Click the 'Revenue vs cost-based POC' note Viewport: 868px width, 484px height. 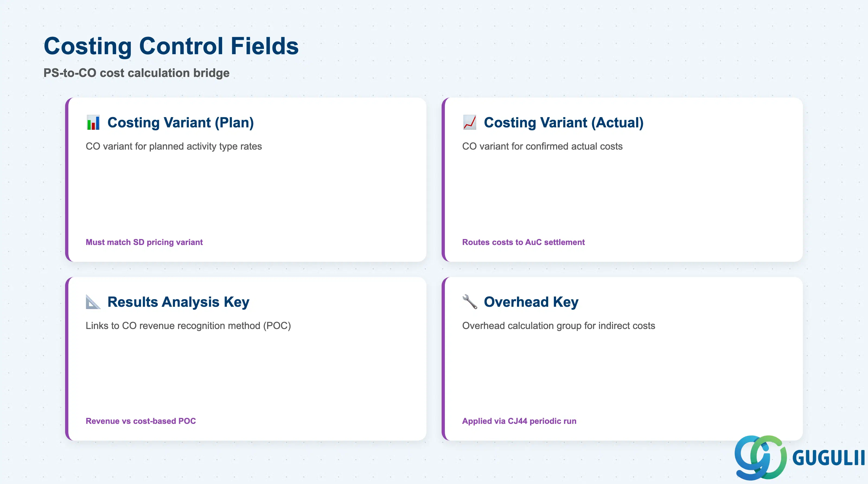[x=141, y=421]
